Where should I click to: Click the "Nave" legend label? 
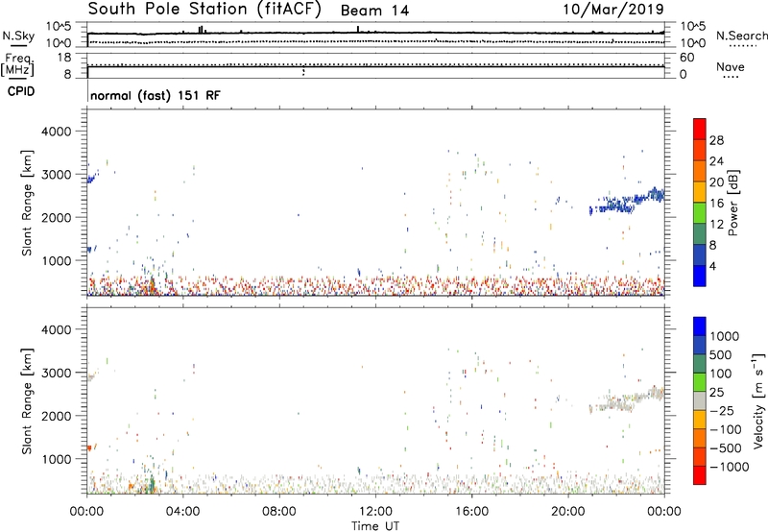[x=731, y=67]
